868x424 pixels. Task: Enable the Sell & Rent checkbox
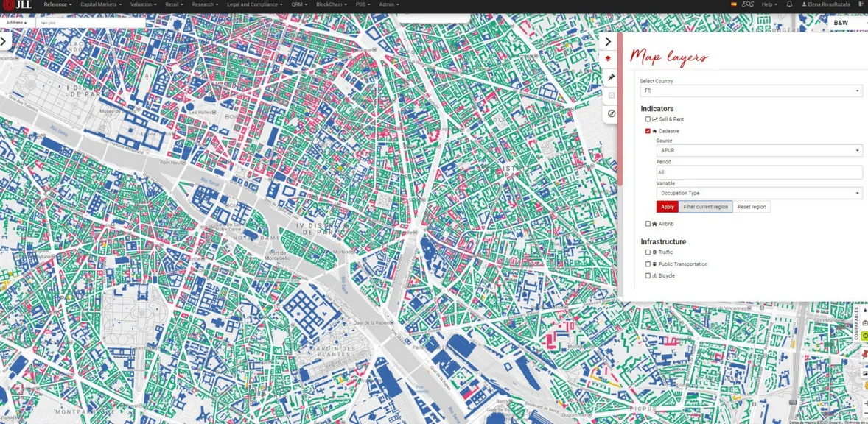[648, 119]
